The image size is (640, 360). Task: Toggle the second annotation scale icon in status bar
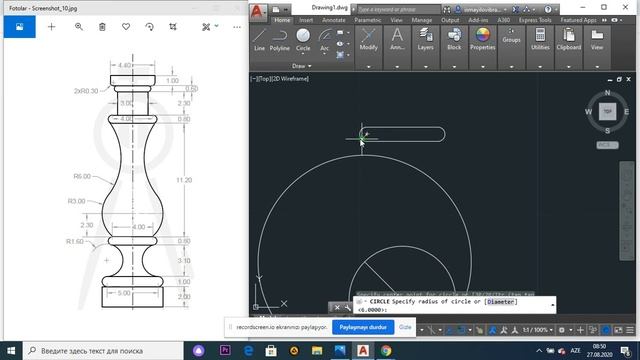tap(504, 330)
